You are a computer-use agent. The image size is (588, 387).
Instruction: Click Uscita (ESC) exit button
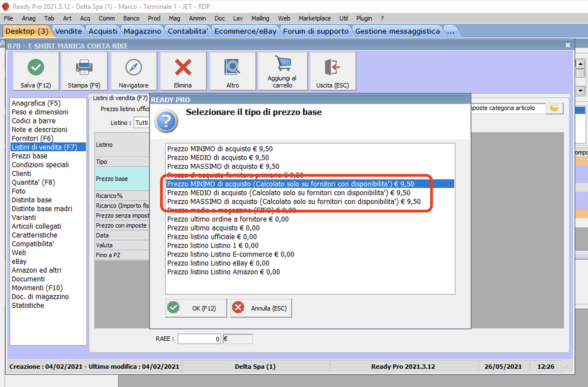point(333,71)
